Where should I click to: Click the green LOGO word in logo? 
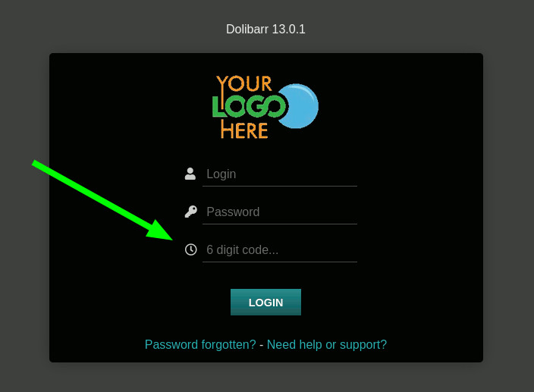tap(249, 106)
